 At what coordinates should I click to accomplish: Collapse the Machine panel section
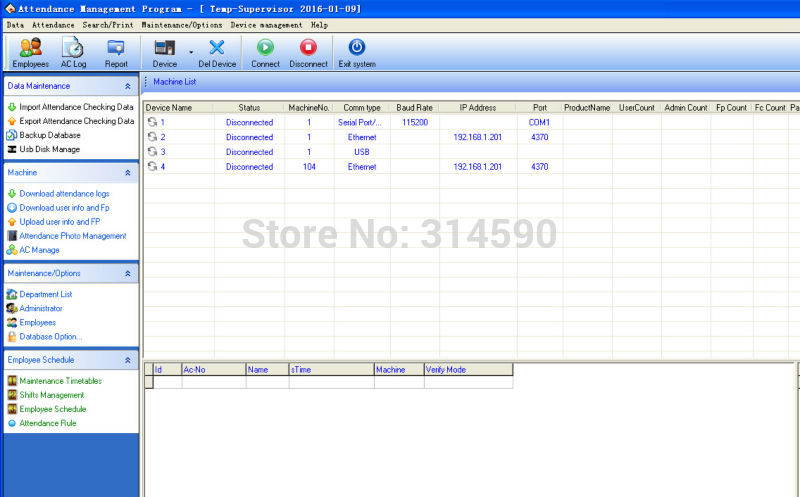[127, 173]
